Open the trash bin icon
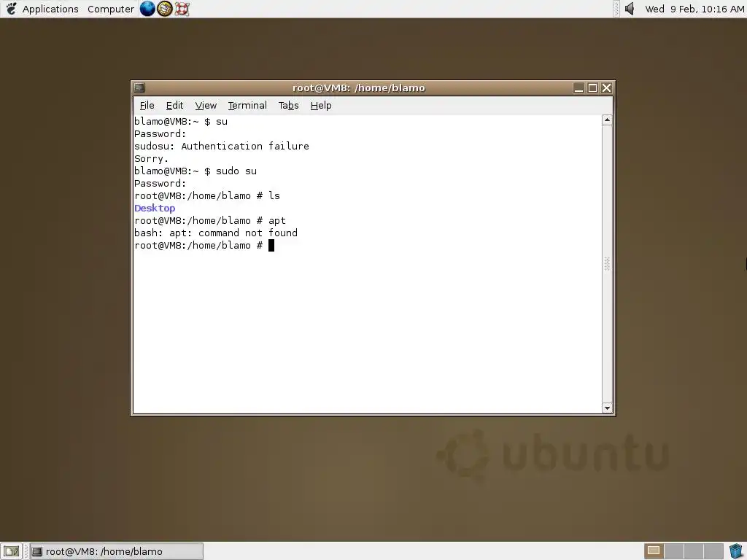Image resolution: width=747 pixels, height=560 pixels. click(735, 551)
